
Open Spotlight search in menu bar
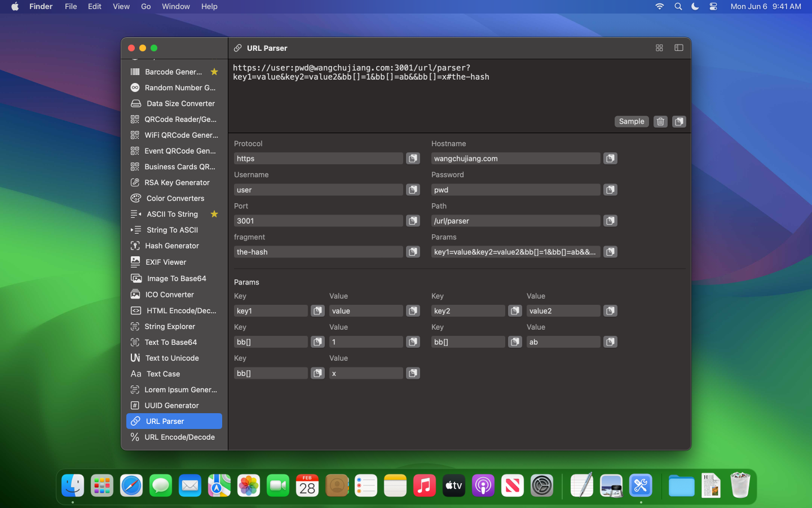click(x=678, y=6)
